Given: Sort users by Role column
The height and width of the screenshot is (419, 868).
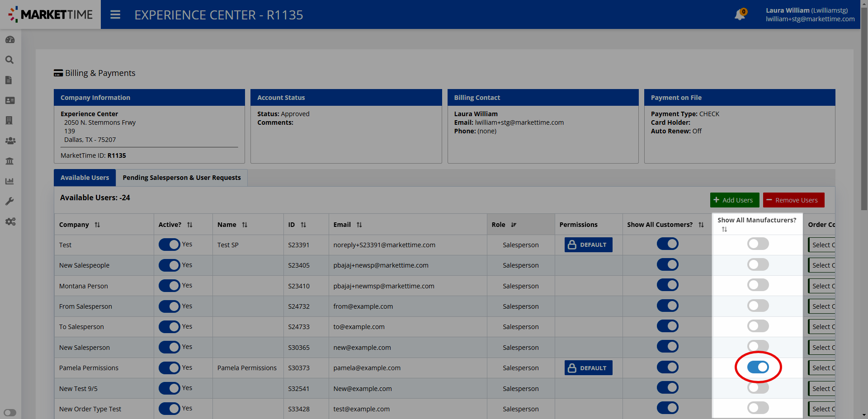Looking at the screenshot, I should [x=514, y=225].
